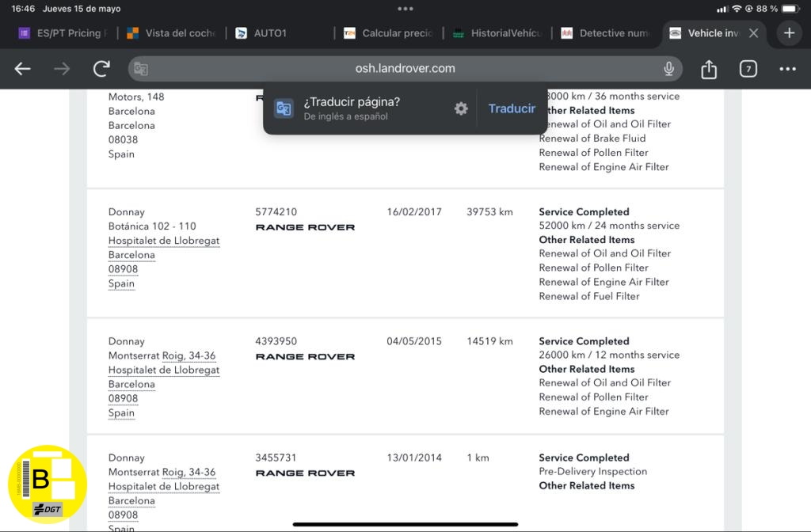
Task: Tap the Renewal of Brake Fluid item
Action: coord(592,138)
